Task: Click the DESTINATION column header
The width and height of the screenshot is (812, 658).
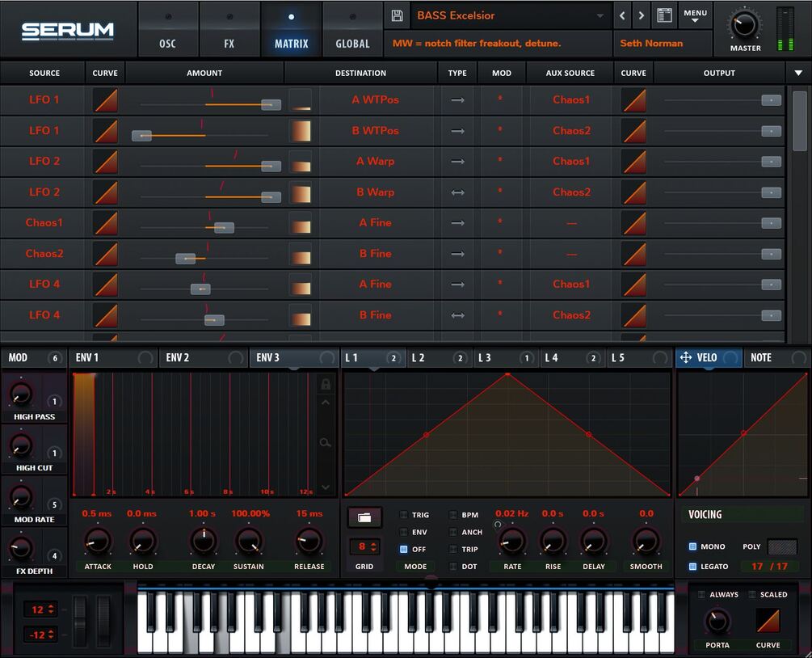Action: [x=360, y=73]
